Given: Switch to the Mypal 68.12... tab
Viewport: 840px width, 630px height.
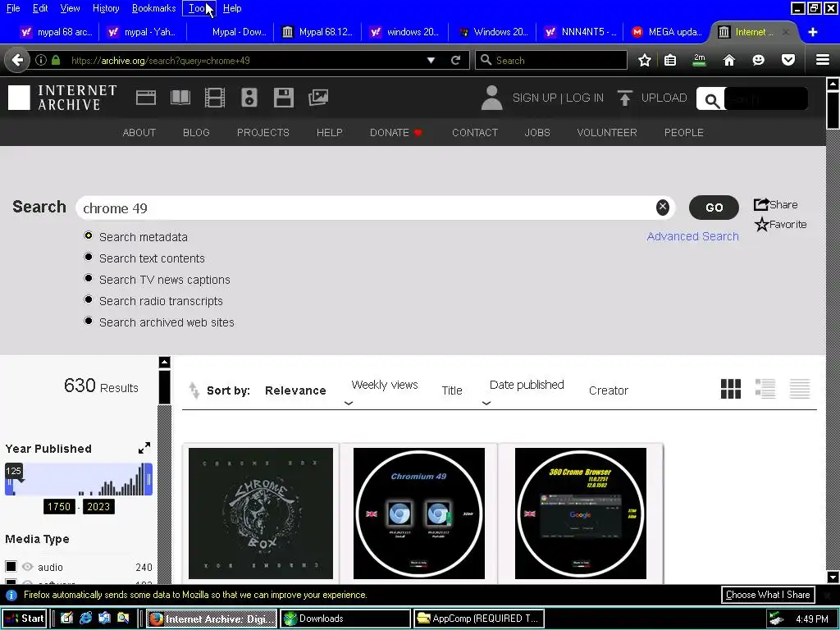Looking at the screenshot, I should [317, 32].
